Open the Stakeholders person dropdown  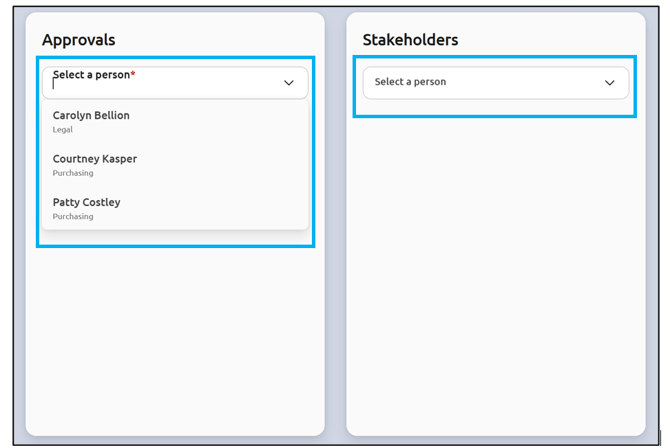(x=495, y=83)
